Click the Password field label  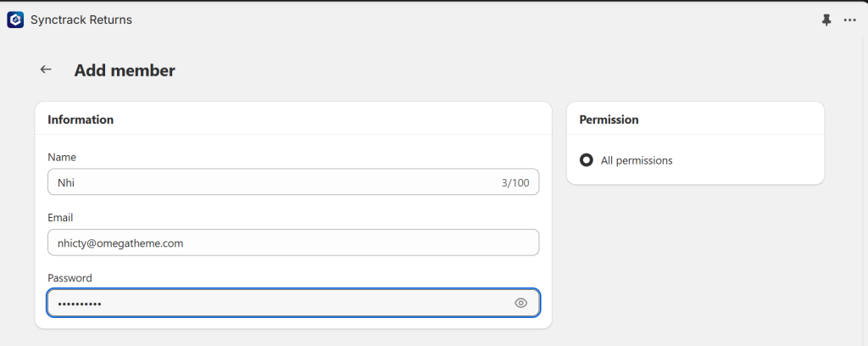click(x=70, y=278)
